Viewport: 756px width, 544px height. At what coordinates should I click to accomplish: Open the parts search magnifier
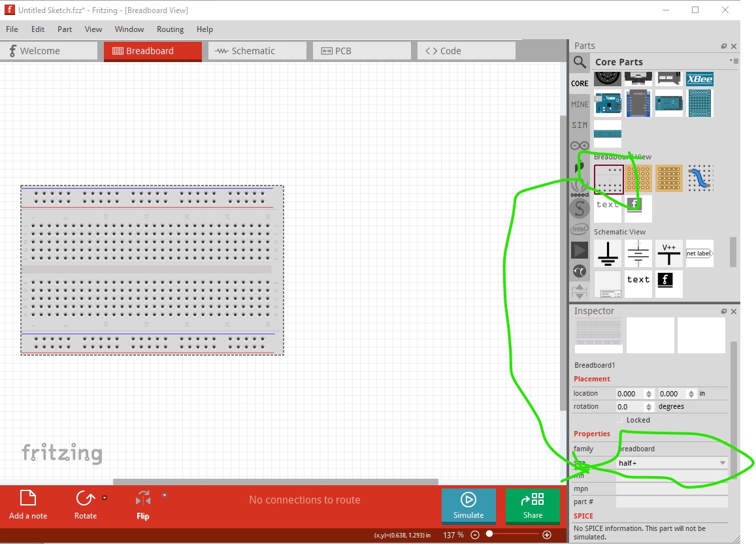[580, 62]
